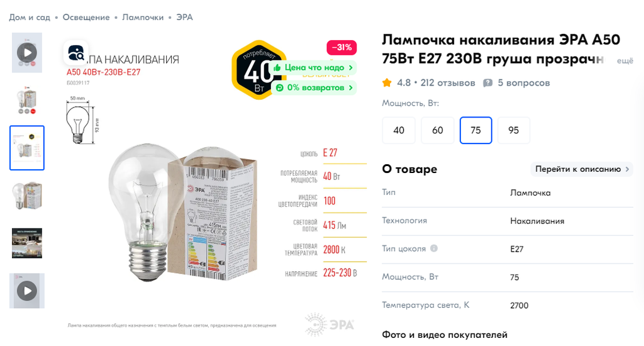Open the visual similar-product search icon

click(x=76, y=53)
